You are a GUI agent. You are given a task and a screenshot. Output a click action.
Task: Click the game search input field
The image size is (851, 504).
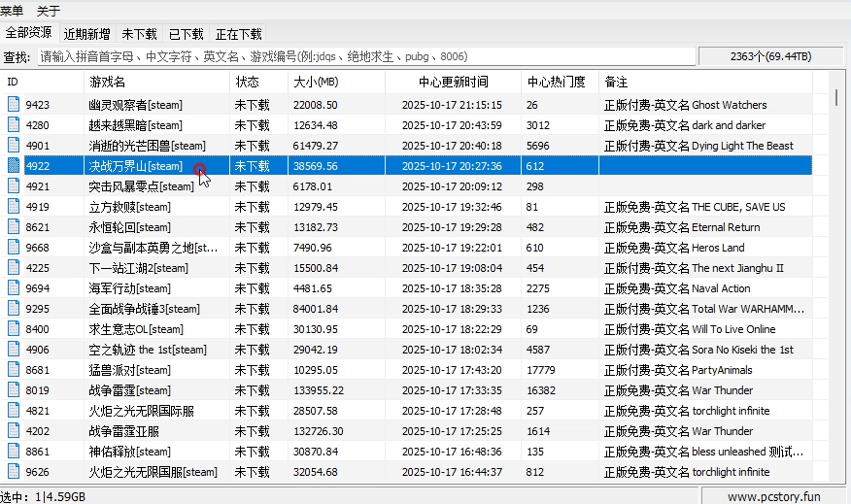click(366, 56)
